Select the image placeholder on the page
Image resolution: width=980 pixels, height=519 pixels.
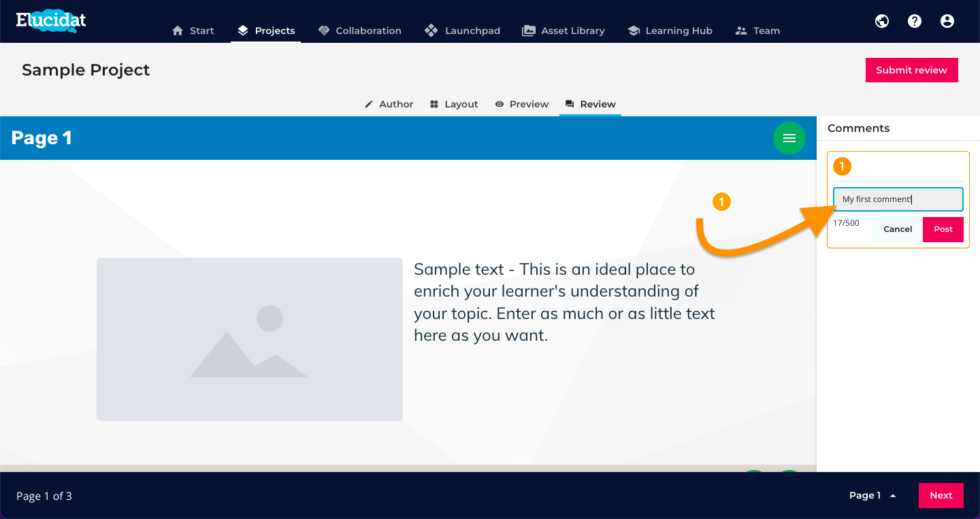coord(250,339)
